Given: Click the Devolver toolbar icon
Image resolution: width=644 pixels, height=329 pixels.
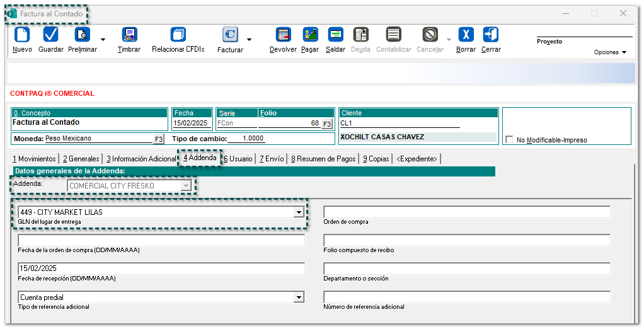Looking at the screenshot, I should (x=283, y=35).
